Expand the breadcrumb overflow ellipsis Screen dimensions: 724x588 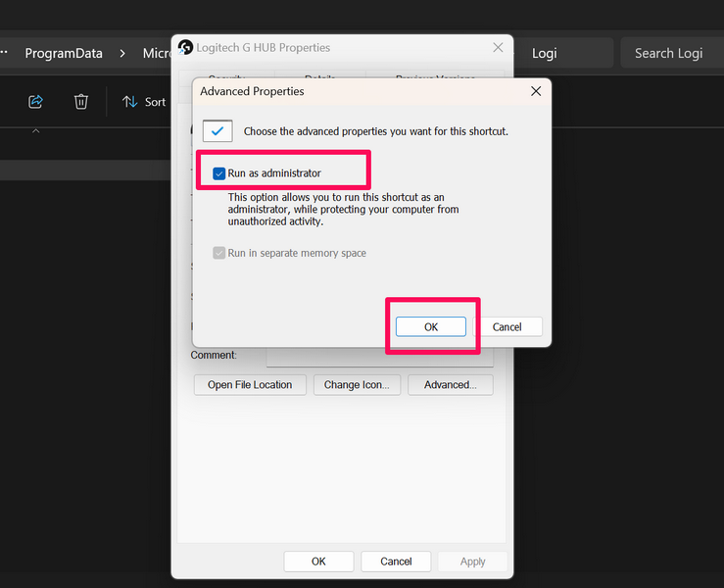5,54
